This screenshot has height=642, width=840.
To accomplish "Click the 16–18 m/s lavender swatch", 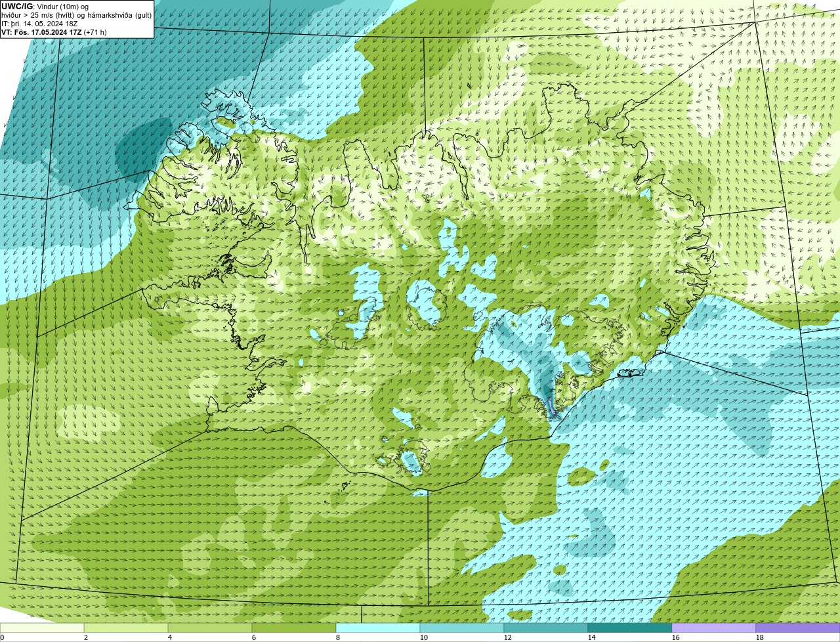I will [714, 628].
